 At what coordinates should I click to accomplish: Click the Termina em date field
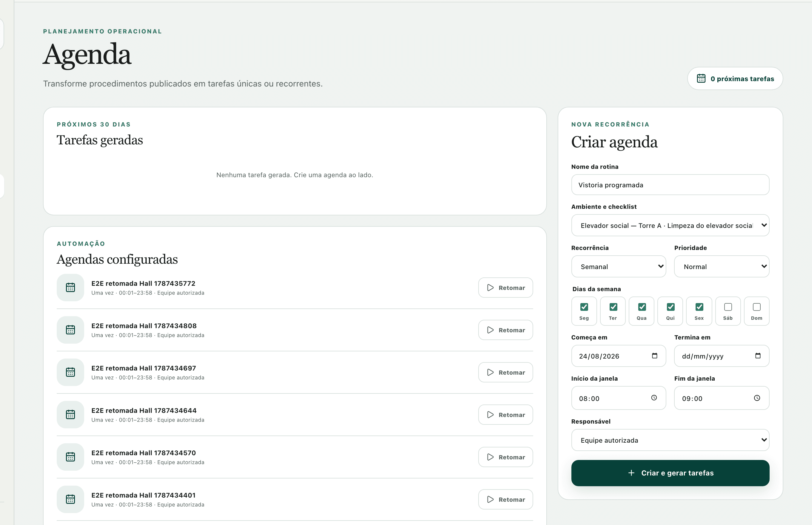tap(722, 356)
